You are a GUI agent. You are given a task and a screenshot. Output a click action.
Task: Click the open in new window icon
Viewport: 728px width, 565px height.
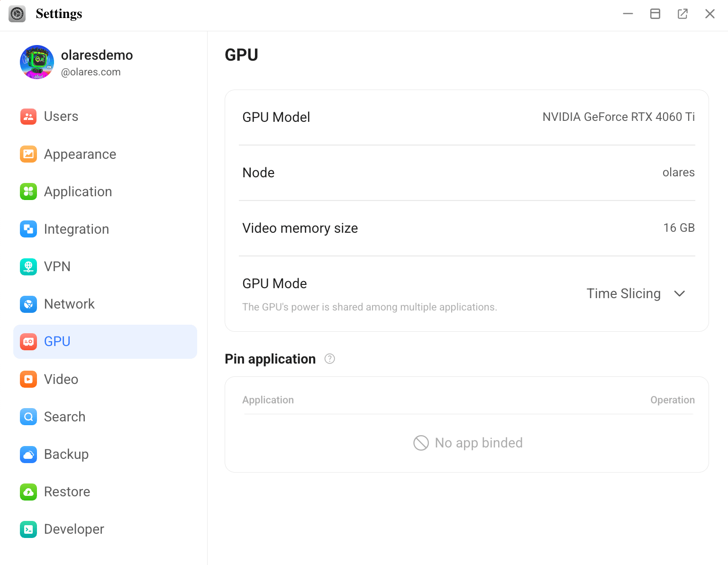pyautogui.click(x=682, y=14)
